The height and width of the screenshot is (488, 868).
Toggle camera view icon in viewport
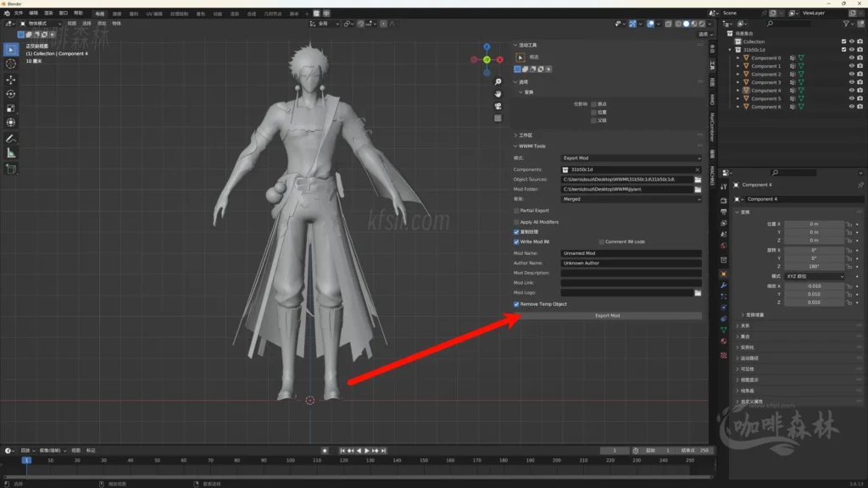[x=498, y=106]
